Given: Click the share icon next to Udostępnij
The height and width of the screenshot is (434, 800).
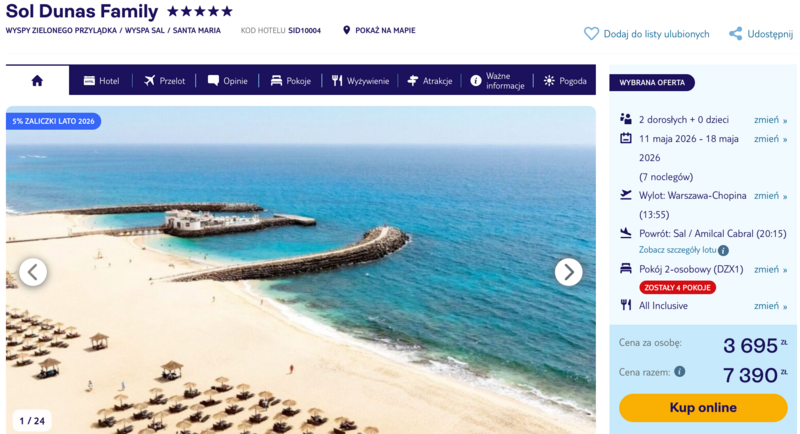Looking at the screenshot, I should click(735, 34).
